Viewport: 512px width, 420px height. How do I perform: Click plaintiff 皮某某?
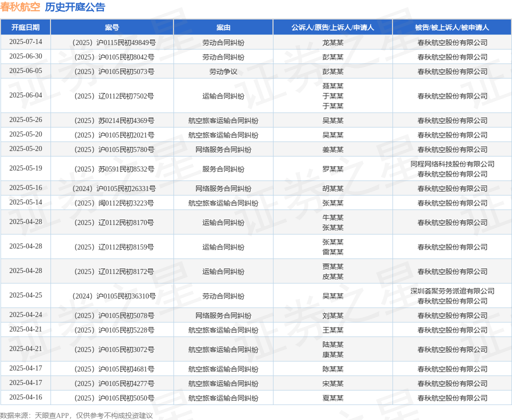coord(332,276)
